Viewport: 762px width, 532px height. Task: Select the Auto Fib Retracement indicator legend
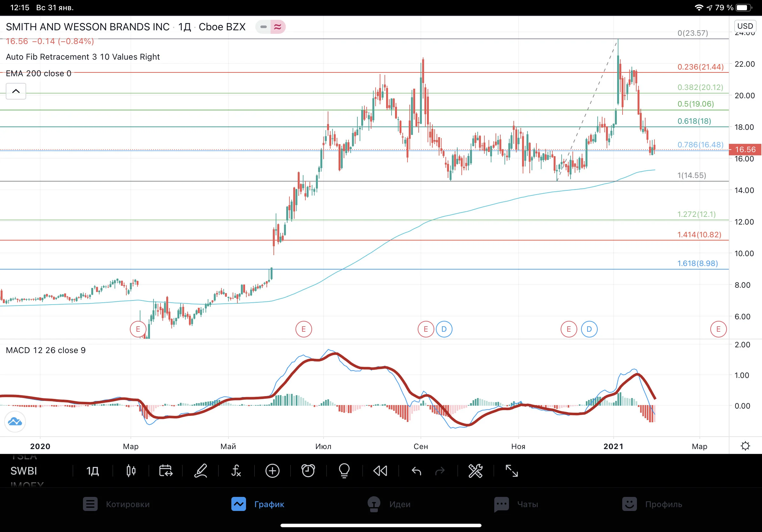click(83, 57)
